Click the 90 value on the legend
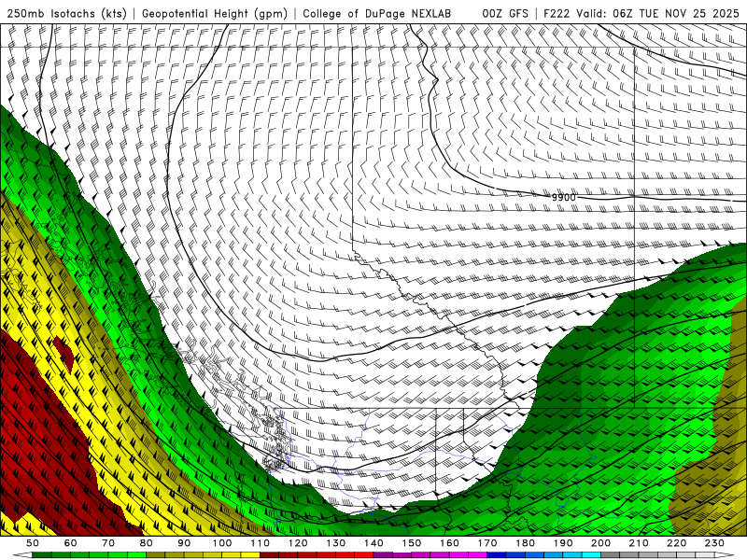 [184, 543]
